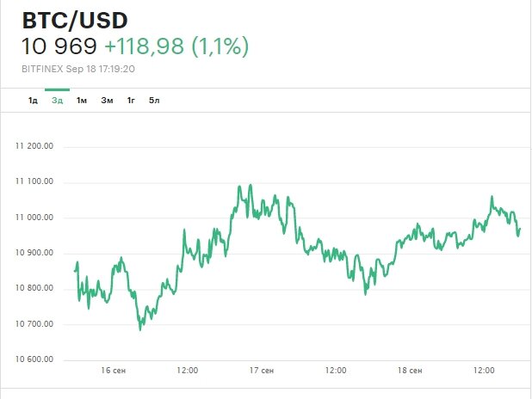Select the 1д time range tab
The height and width of the screenshot is (399, 532).
(33, 101)
